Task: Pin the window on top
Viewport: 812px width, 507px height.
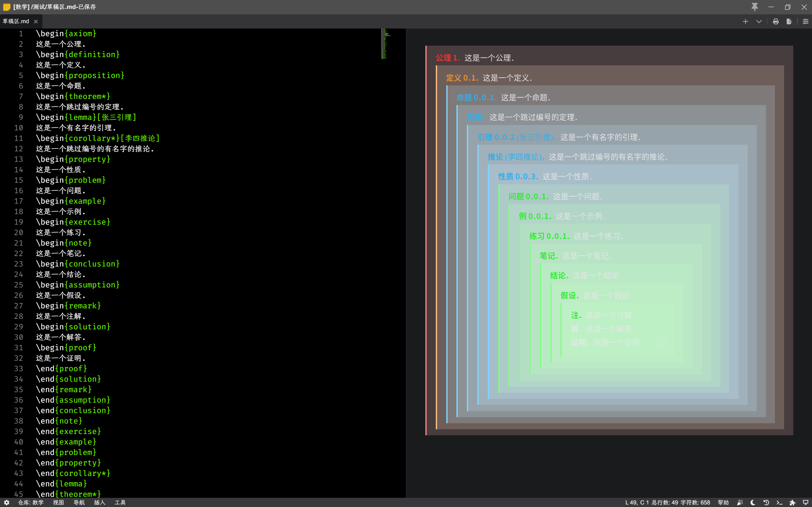Action: click(755, 7)
